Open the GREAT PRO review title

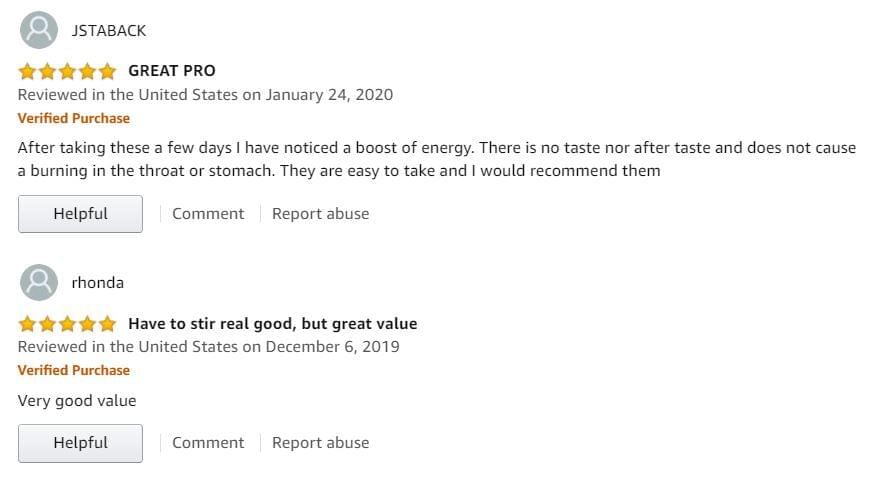(x=172, y=71)
